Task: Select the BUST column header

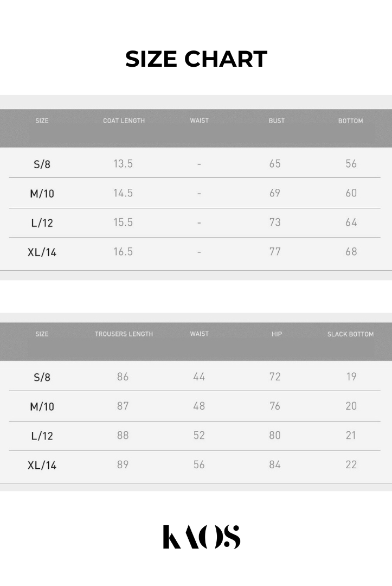Action: pyautogui.click(x=277, y=120)
